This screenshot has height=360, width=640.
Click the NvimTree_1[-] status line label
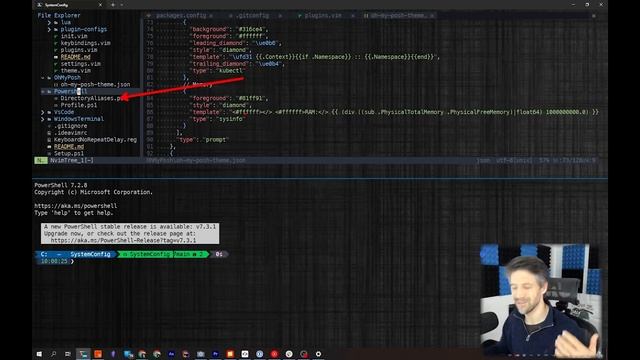pyautogui.click(x=72, y=160)
